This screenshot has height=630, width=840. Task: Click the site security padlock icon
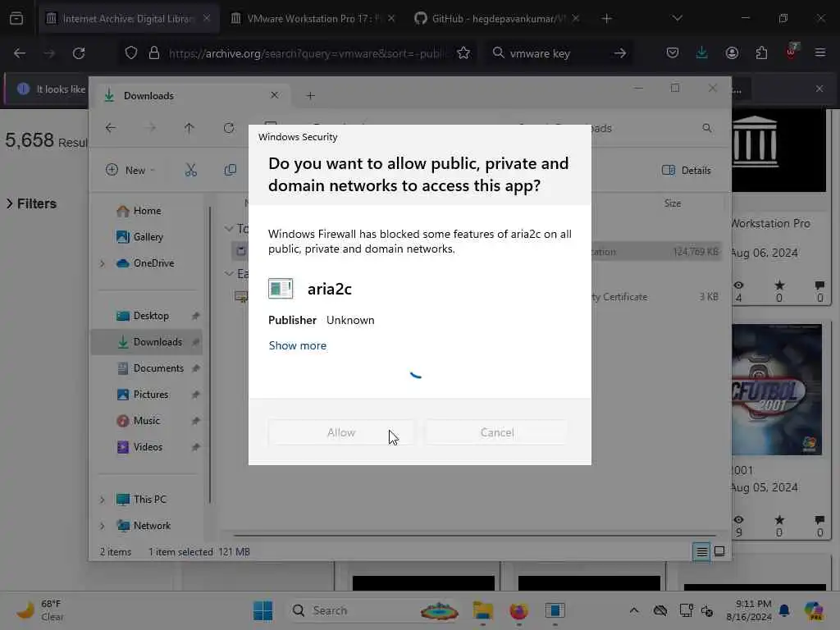coord(154,53)
